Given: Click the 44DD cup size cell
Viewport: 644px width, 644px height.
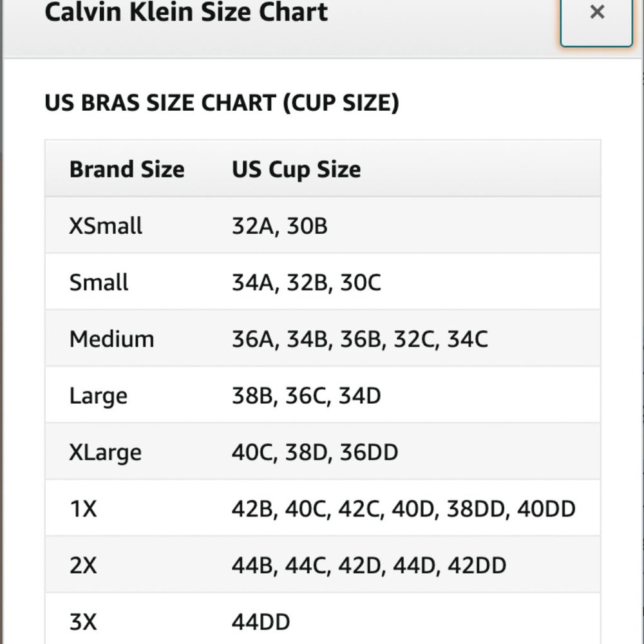Looking at the screenshot, I should 261,622.
